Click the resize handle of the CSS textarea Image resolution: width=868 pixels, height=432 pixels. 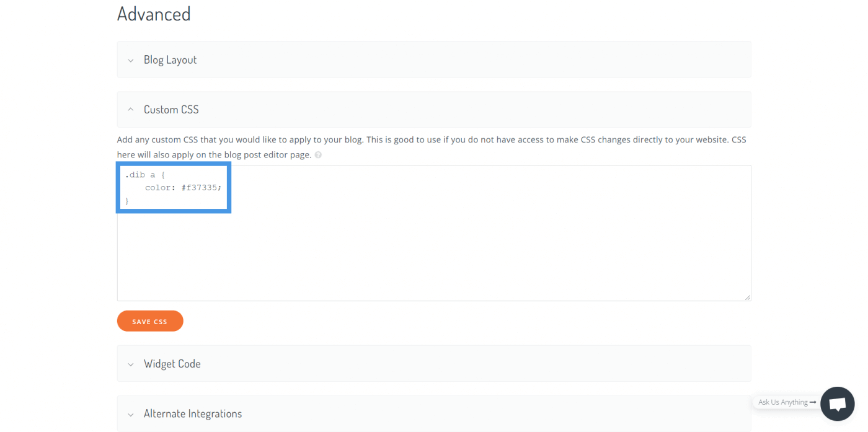(x=747, y=298)
